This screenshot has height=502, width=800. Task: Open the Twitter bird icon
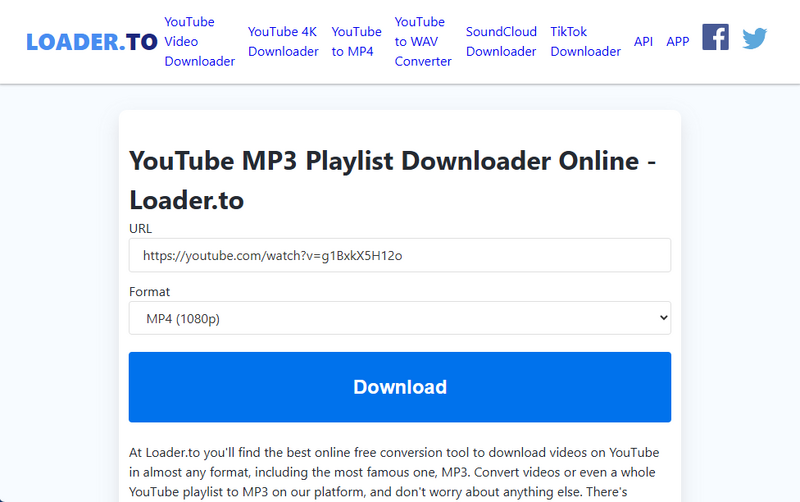click(754, 39)
